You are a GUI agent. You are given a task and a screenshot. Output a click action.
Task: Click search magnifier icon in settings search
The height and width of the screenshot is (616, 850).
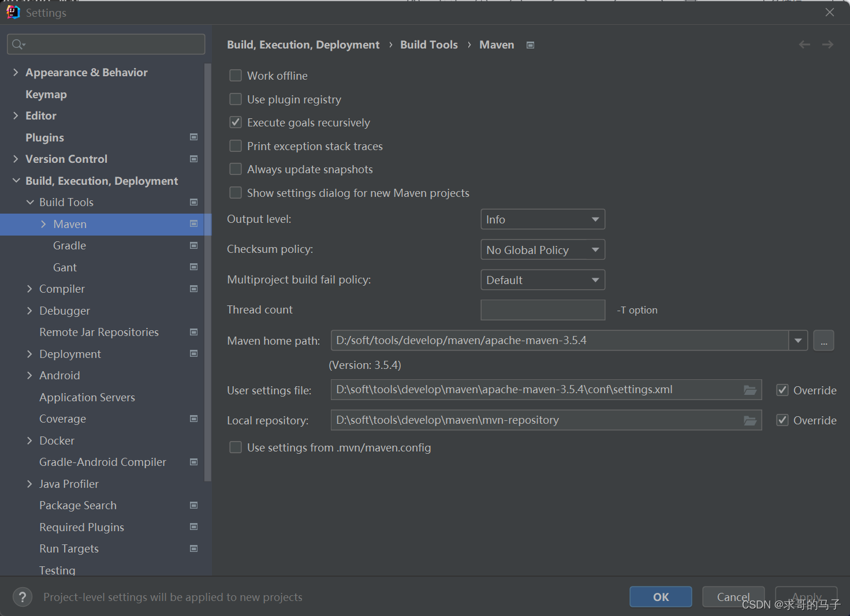pyautogui.click(x=18, y=44)
